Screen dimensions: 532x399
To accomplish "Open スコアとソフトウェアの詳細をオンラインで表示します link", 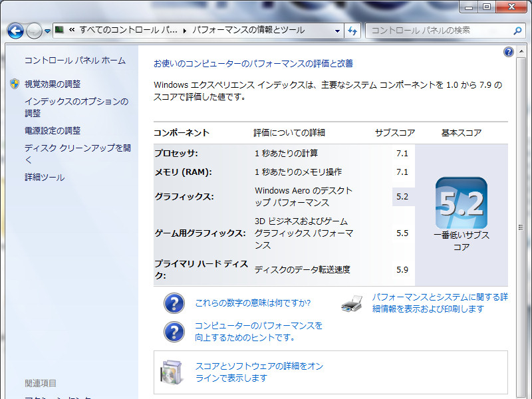I will tap(259, 372).
